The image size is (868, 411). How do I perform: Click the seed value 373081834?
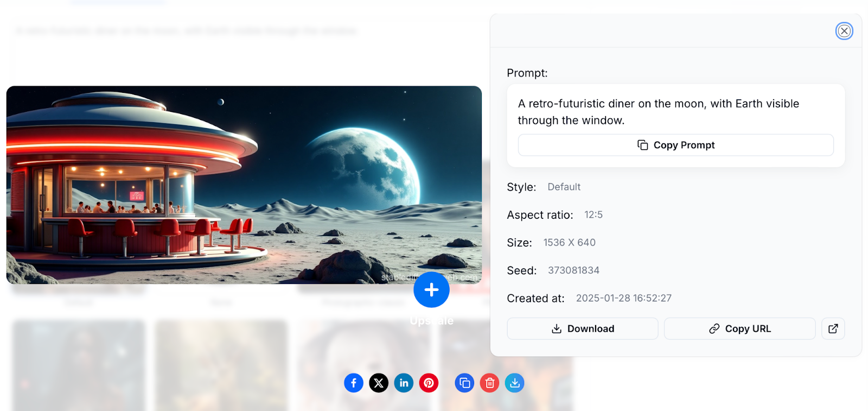[x=573, y=270]
